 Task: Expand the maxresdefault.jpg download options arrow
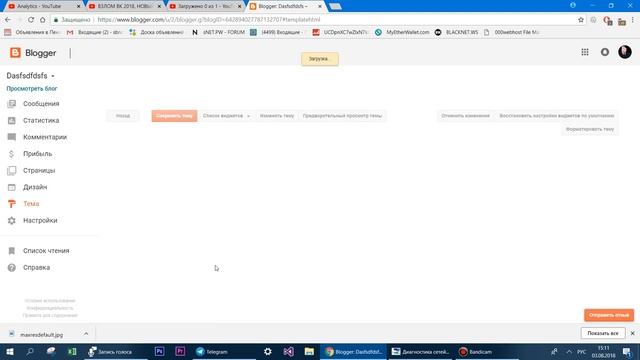click(x=86, y=334)
